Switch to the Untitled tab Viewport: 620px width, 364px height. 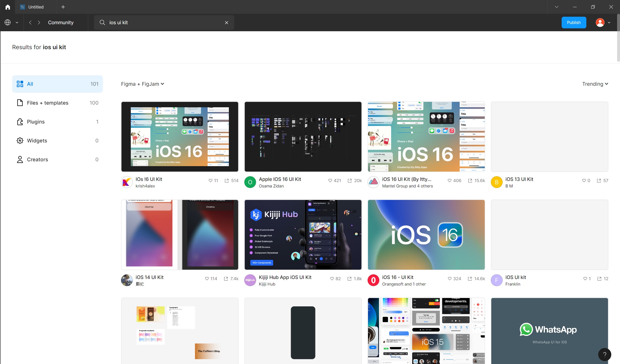[x=36, y=7]
